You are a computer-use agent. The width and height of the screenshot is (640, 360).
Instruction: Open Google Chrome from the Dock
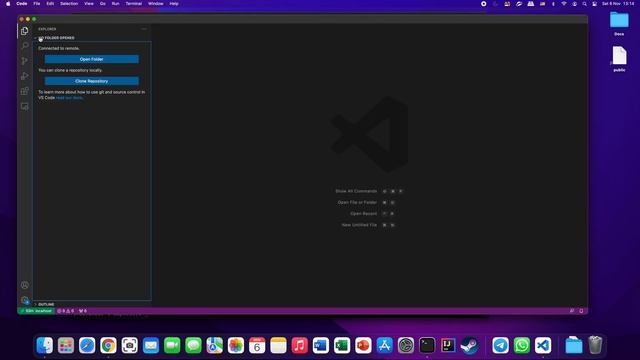click(108, 345)
